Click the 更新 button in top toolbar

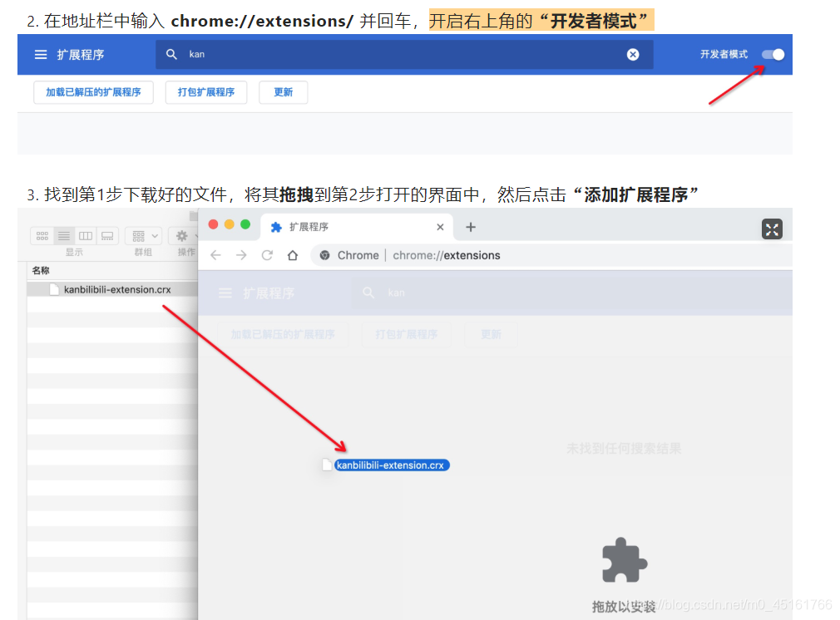point(284,92)
